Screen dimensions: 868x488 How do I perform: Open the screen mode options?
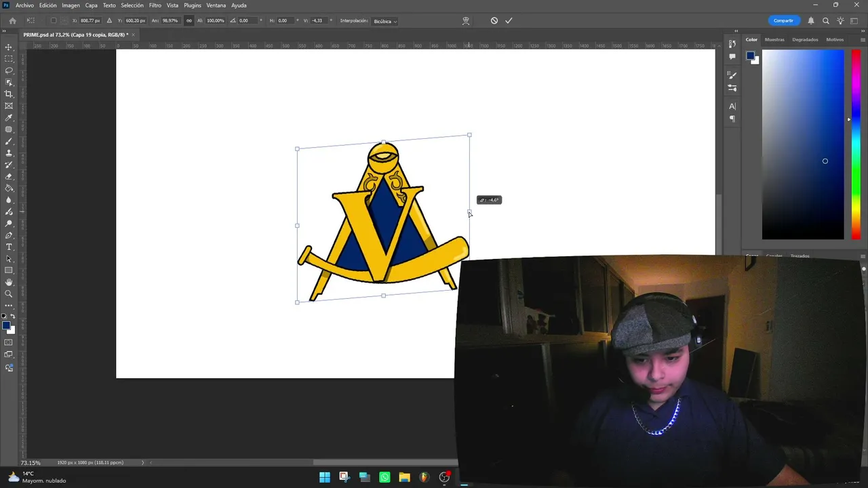click(9, 354)
